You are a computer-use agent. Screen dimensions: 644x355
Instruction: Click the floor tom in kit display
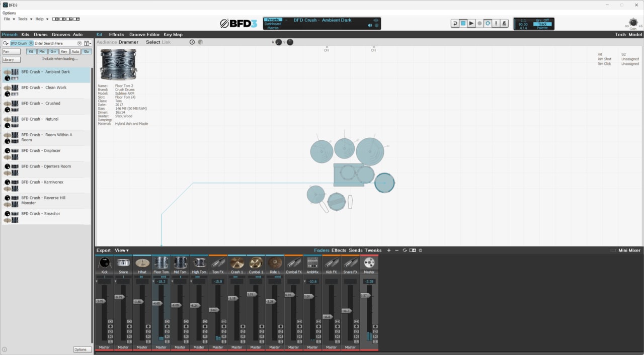coord(384,183)
